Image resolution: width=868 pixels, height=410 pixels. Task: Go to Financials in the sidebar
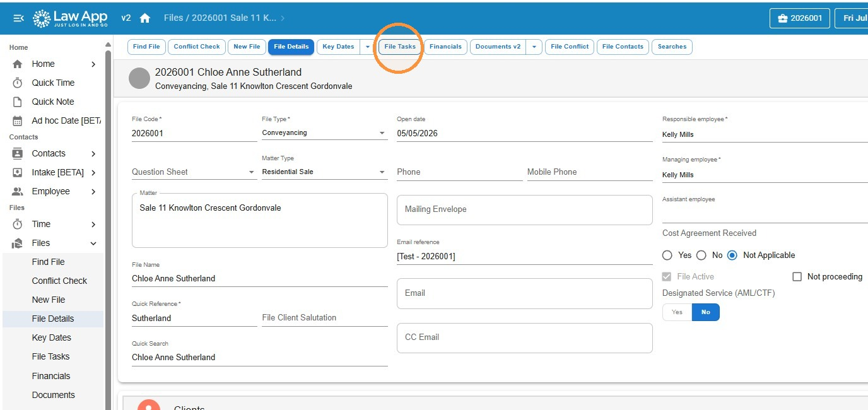[53, 376]
